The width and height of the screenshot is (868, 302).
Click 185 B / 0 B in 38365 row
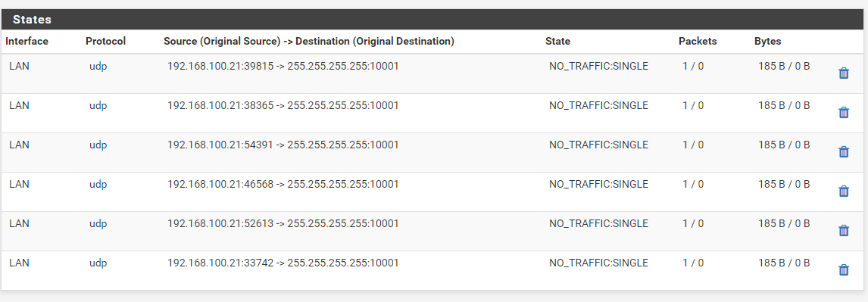(x=784, y=106)
